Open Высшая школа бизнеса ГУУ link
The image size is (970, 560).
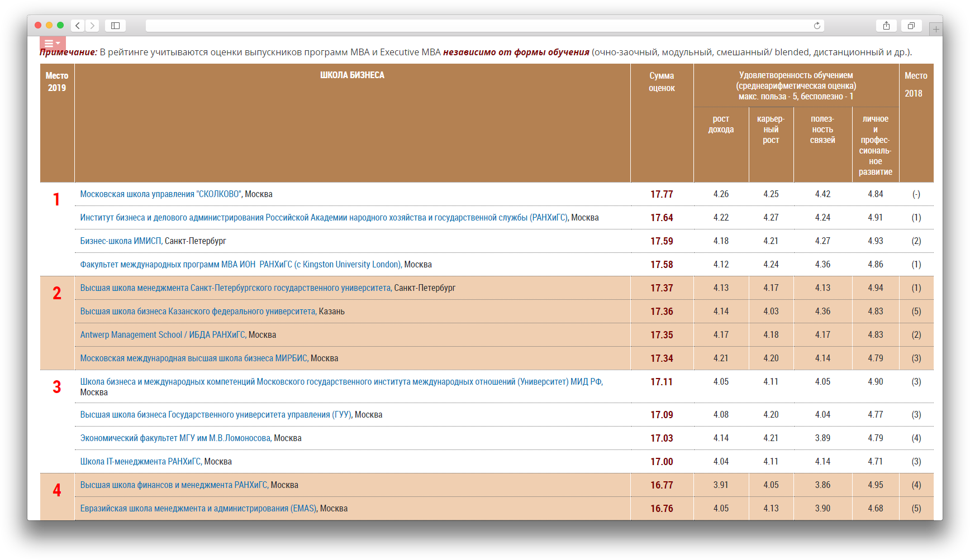(x=215, y=415)
